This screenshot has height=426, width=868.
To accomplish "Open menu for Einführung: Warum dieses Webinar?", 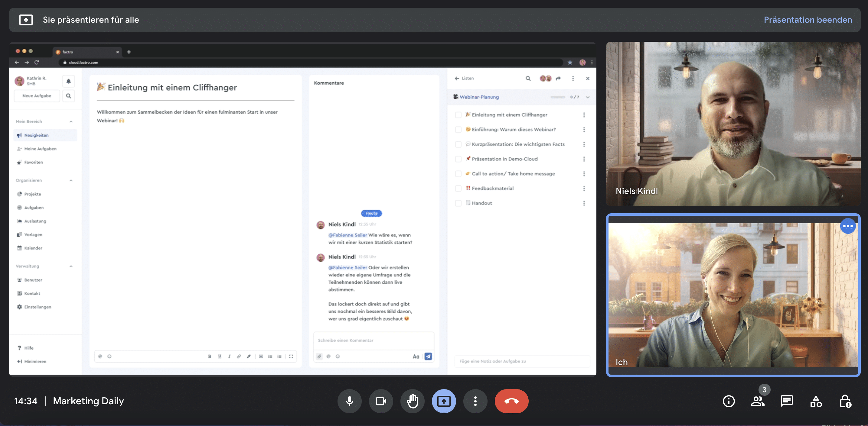I will tap(584, 130).
